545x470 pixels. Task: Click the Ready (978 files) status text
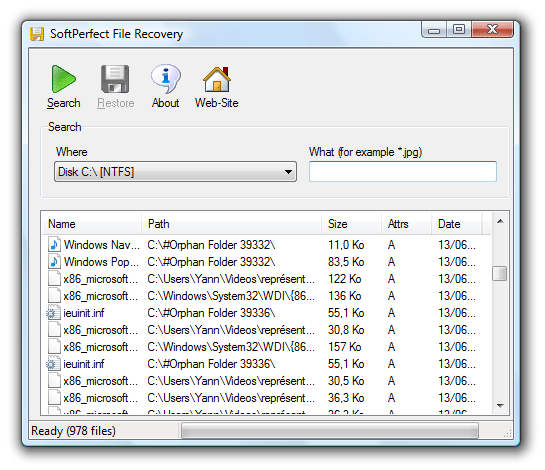click(73, 431)
